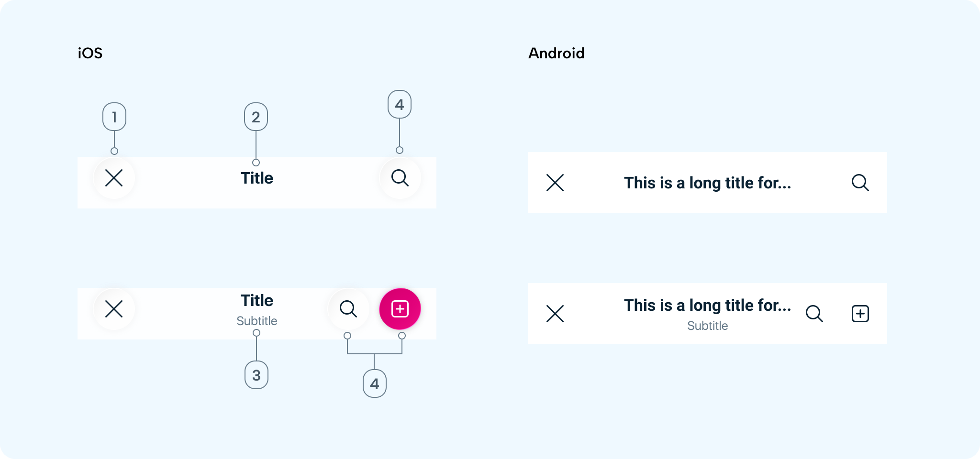Click the search icon in bottom Android bar

coord(814,314)
